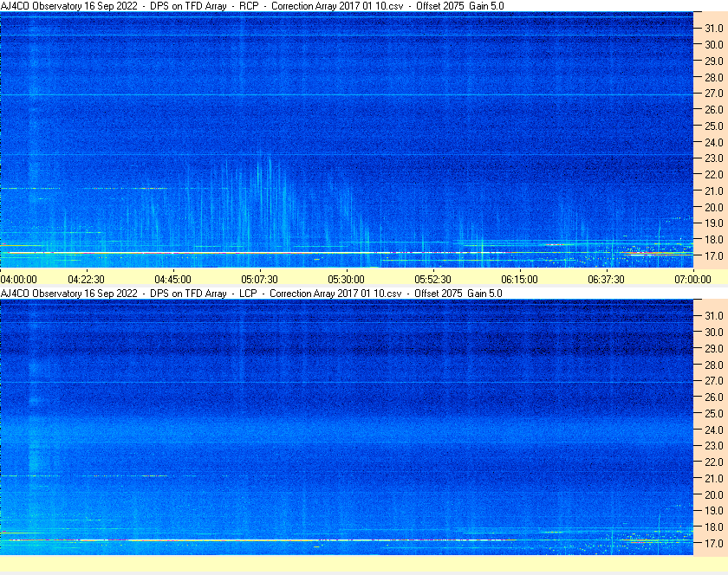728x575 pixels.
Task: Click the 23.0 frequency label on LCP chart
Action: click(x=714, y=445)
